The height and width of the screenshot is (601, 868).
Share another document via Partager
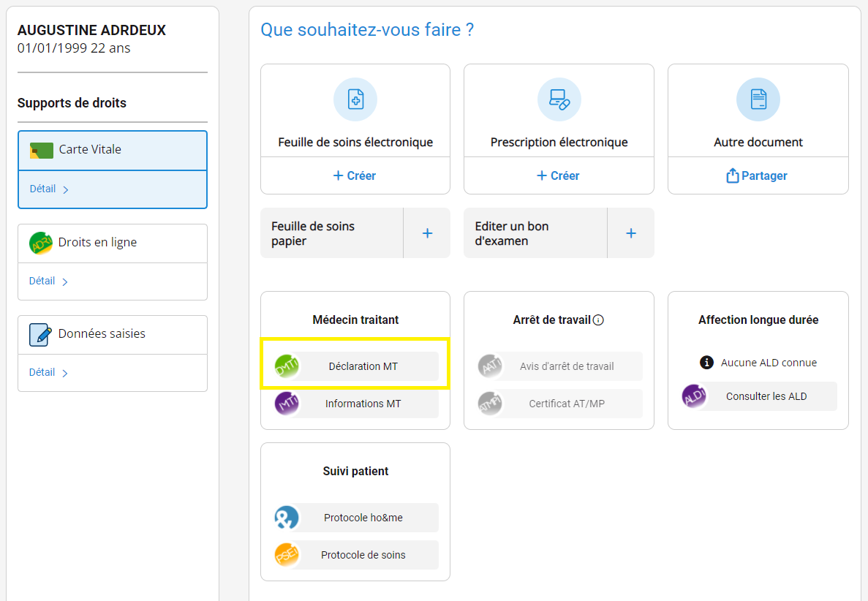[x=758, y=175]
